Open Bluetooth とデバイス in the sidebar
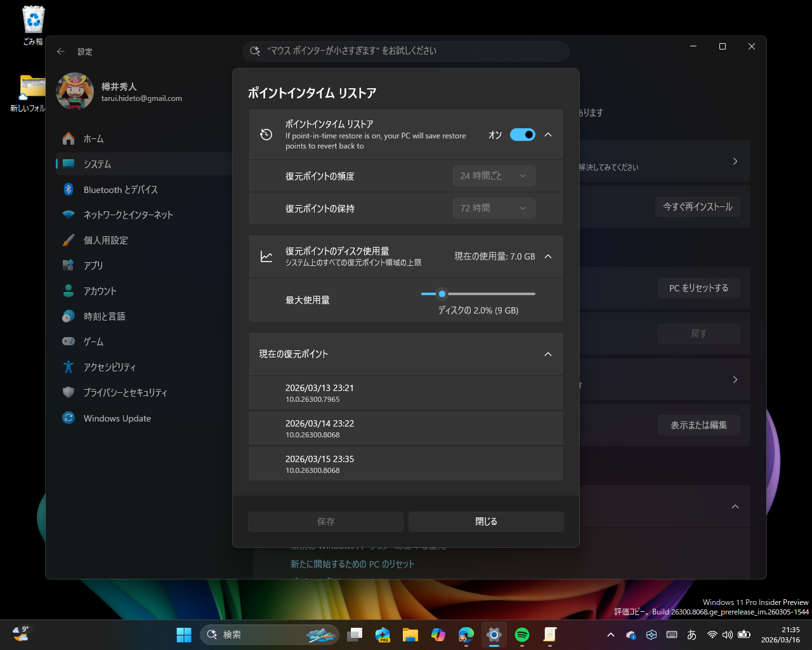The height and width of the screenshot is (650, 812). point(144,189)
